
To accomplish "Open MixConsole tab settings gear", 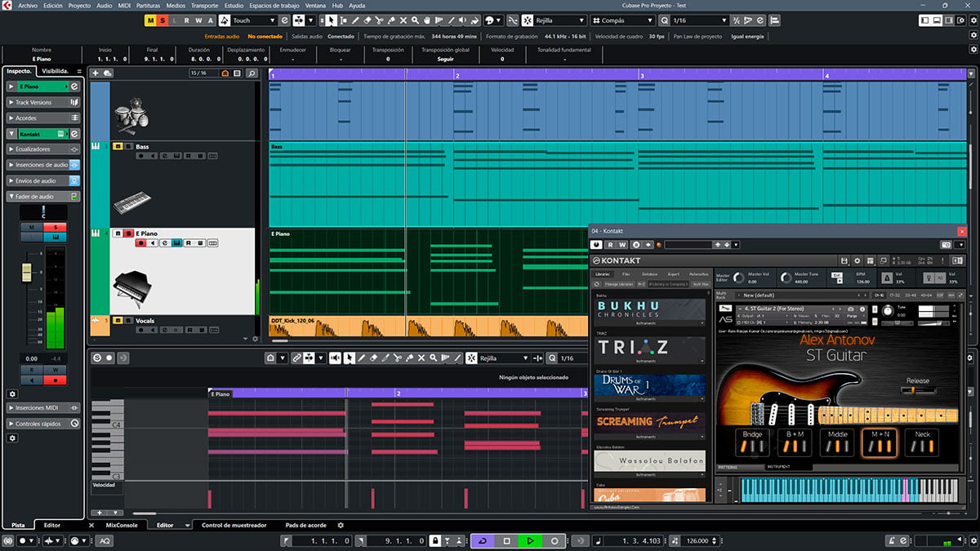I will (x=341, y=525).
